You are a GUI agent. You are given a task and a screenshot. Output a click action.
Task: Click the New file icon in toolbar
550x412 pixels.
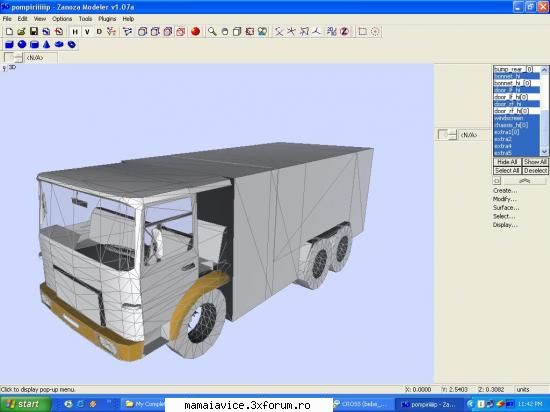(9, 32)
